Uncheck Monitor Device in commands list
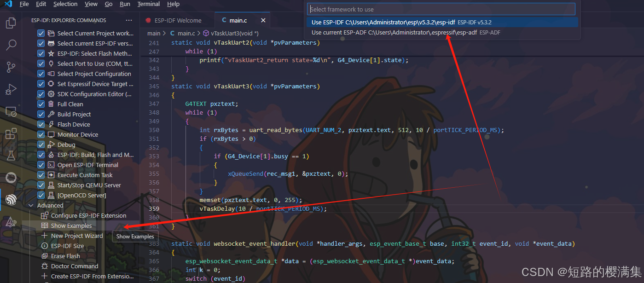This screenshot has height=283, width=644. click(x=41, y=134)
